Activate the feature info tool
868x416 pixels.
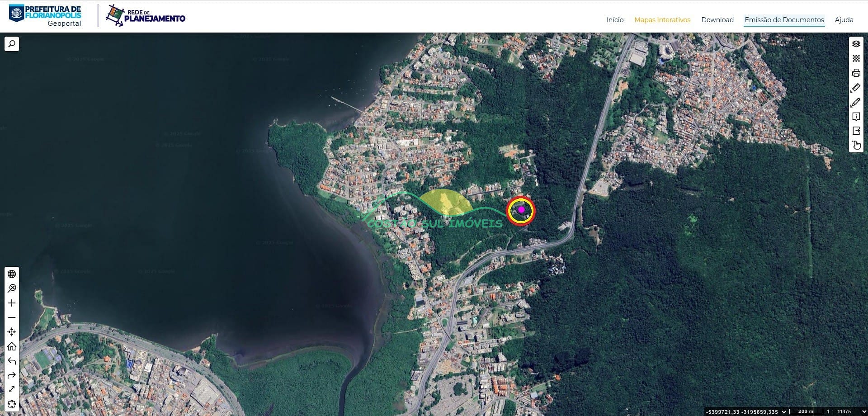click(856, 117)
